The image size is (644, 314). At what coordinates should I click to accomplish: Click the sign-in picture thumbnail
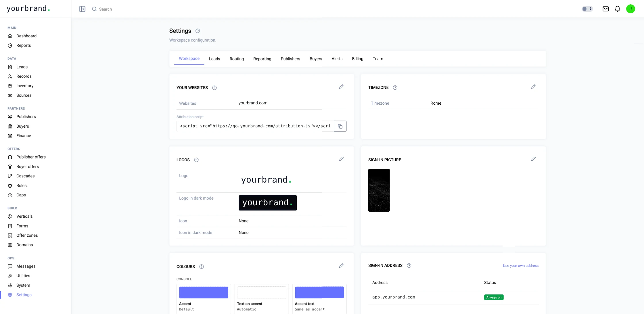(379, 190)
